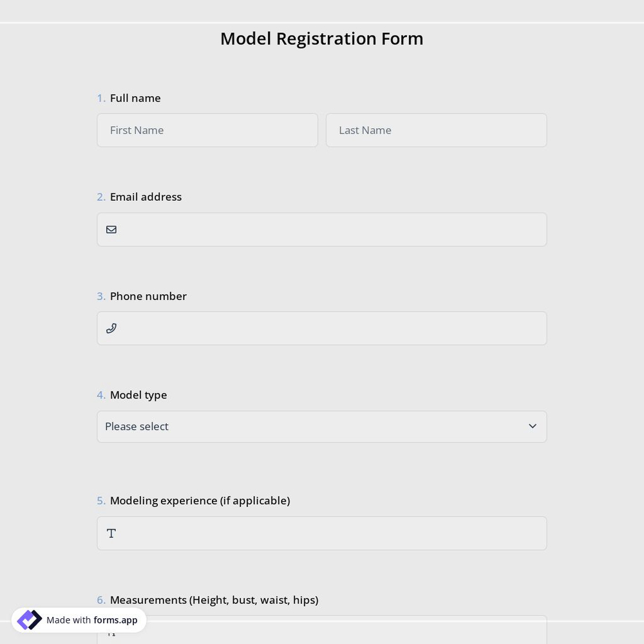The image size is (644, 644).
Task: Click the Email address question label
Action: point(146,196)
